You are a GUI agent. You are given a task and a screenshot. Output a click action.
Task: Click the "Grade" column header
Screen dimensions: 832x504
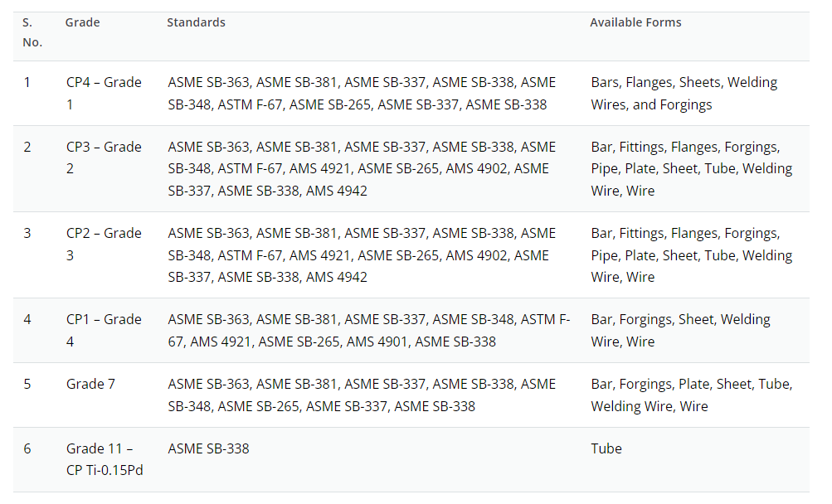coord(82,22)
